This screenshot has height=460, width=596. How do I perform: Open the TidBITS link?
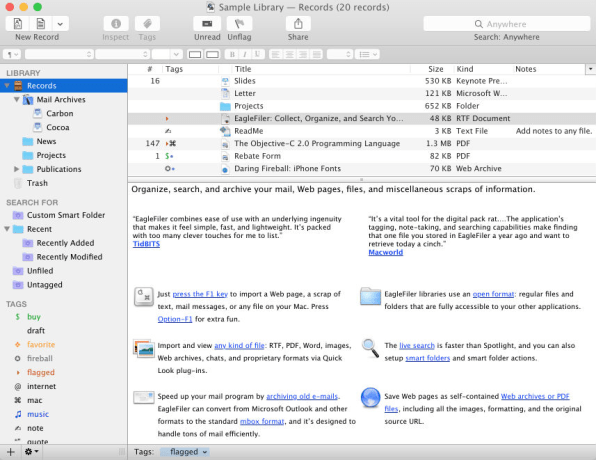pyautogui.click(x=146, y=244)
